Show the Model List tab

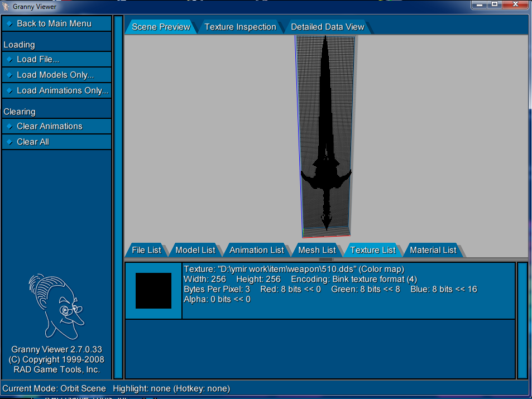point(195,250)
